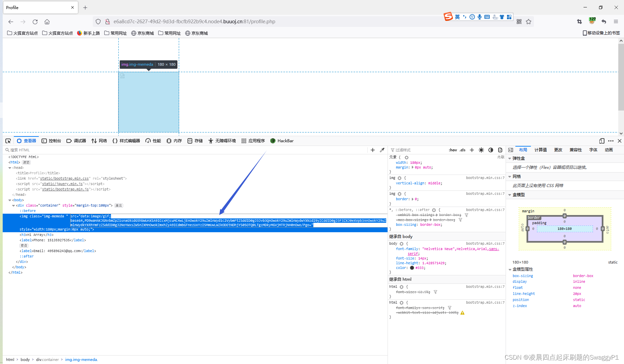Image resolution: width=624 pixels, height=364 pixels.
Task: Click the address bar URL
Action: [x=194, y=22]
